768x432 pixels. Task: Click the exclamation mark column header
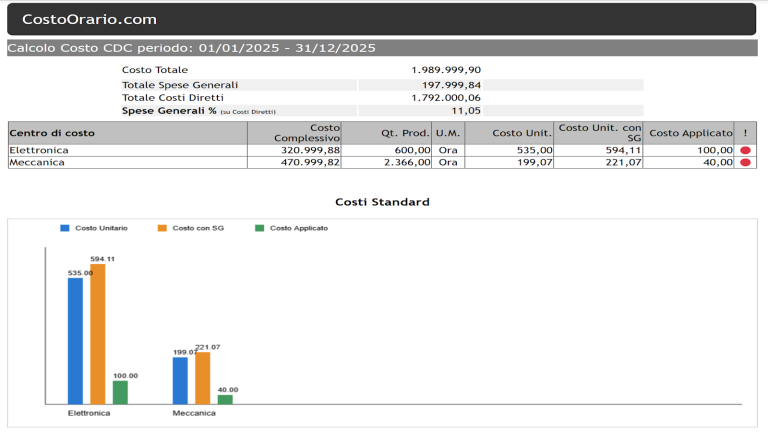[x=745, y=132]
